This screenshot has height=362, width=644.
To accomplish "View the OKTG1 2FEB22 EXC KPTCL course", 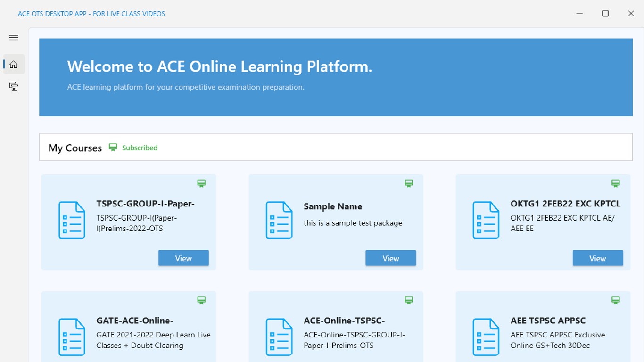I will (598, 258).
